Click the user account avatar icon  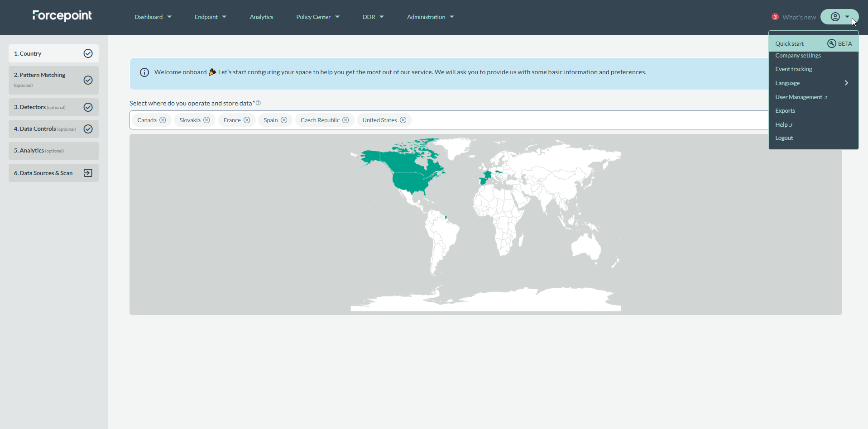coord(835,17)
